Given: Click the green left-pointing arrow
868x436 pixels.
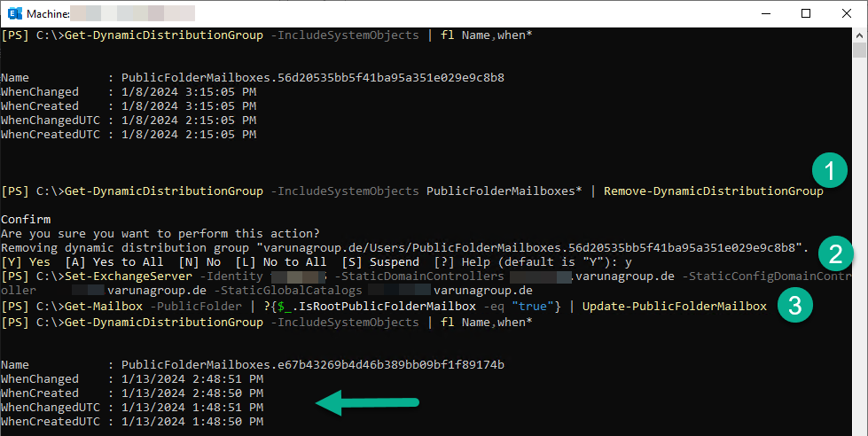Looking at the screenshot, I should pos(365,404).
